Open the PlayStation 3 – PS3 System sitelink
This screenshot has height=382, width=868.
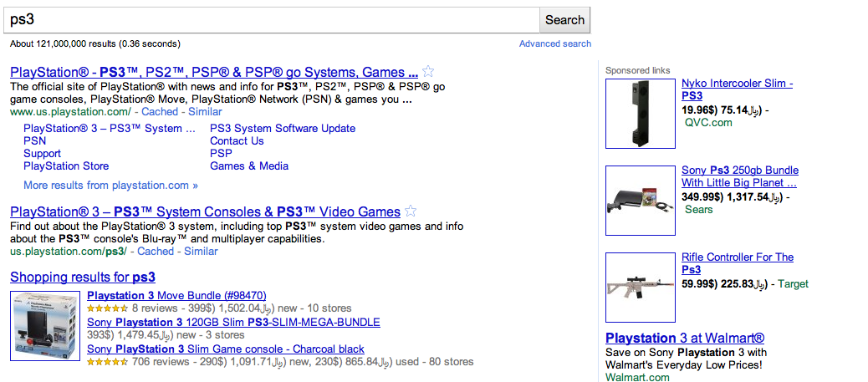click(x=110, y=129)
